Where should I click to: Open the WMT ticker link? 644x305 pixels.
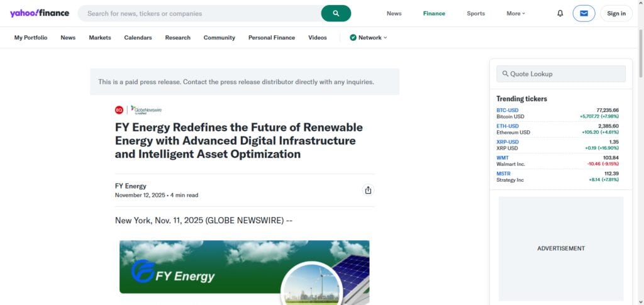(x=502, y=158)
